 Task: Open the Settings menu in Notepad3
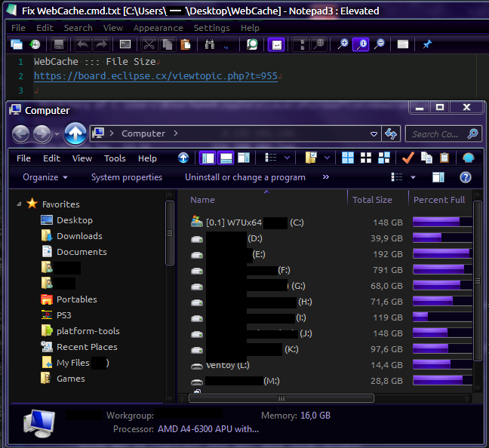(212, 28)
